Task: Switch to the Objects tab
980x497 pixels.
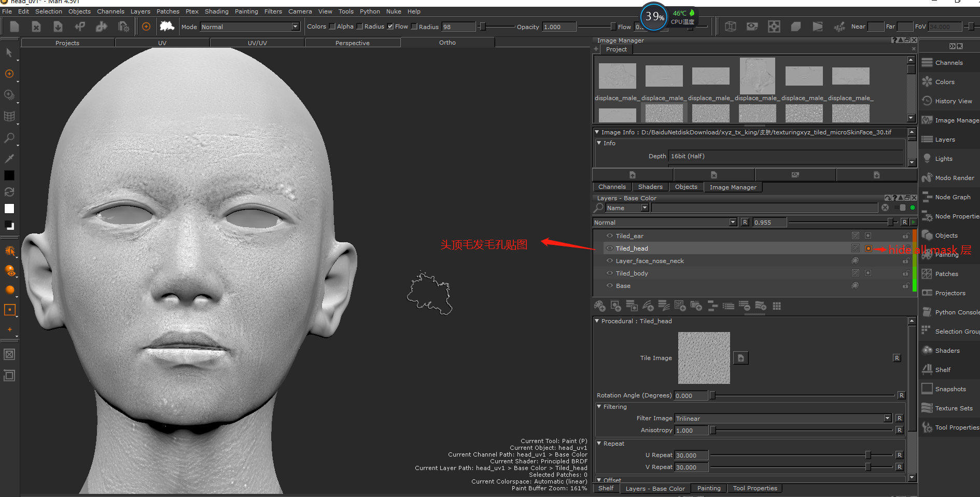Action: (686, 187)
